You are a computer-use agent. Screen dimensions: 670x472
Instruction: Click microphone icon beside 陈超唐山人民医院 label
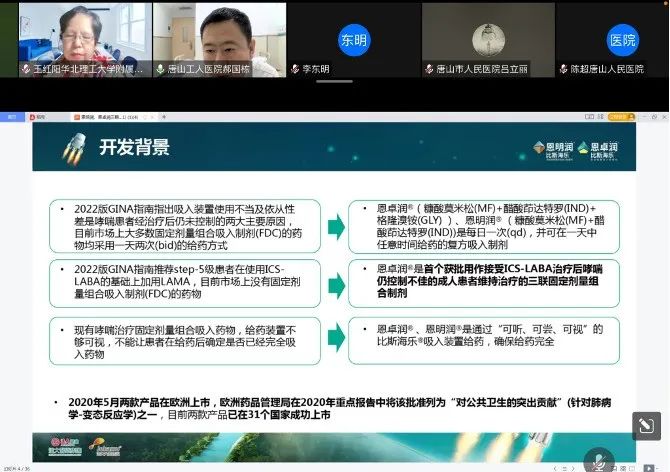point(561,69)
